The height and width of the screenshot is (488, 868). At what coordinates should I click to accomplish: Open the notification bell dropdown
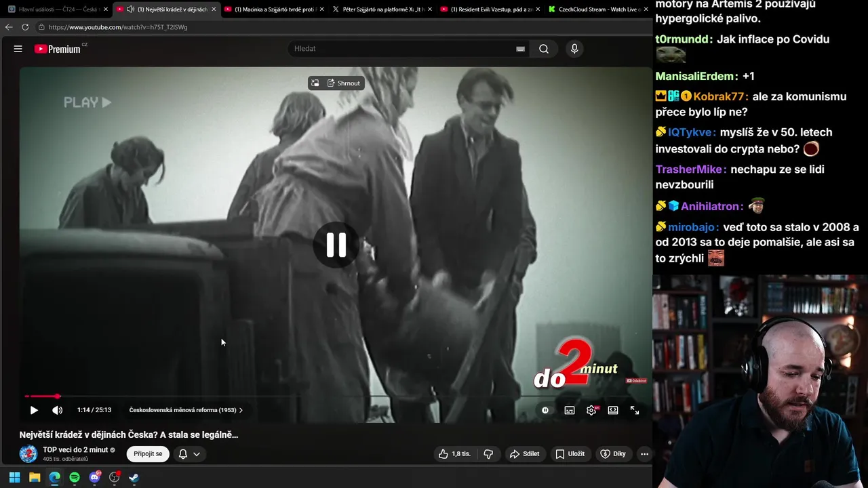tap(189, 454)
